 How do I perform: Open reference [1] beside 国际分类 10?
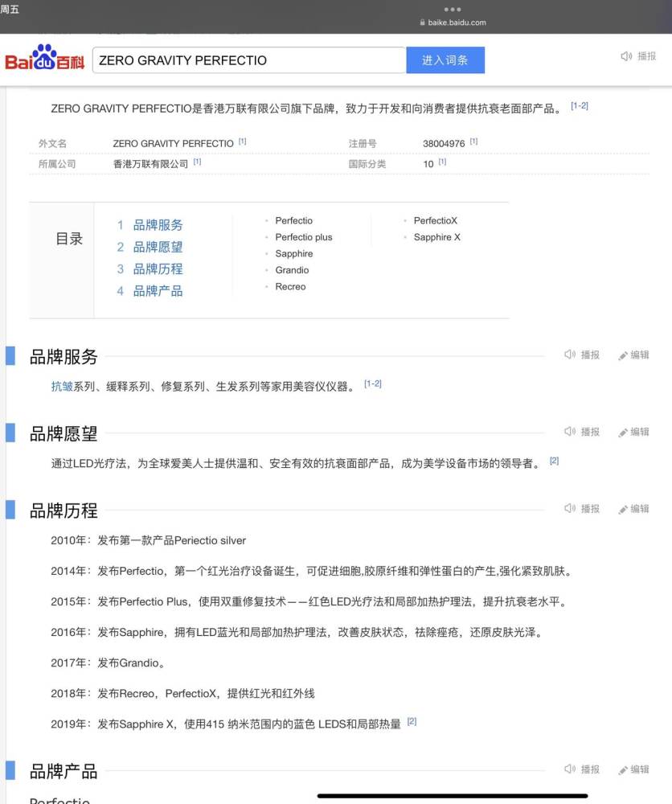click(x=442, y=162)
